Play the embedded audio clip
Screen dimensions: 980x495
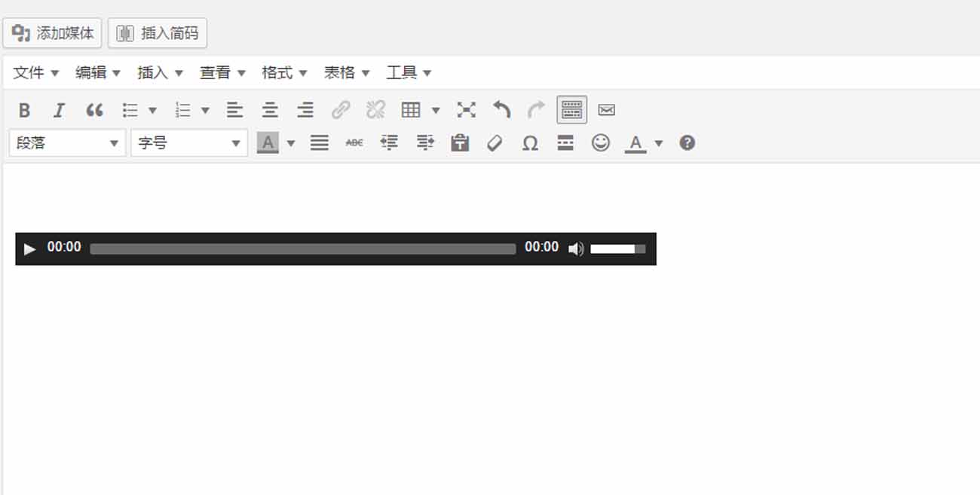coord(29,249)
